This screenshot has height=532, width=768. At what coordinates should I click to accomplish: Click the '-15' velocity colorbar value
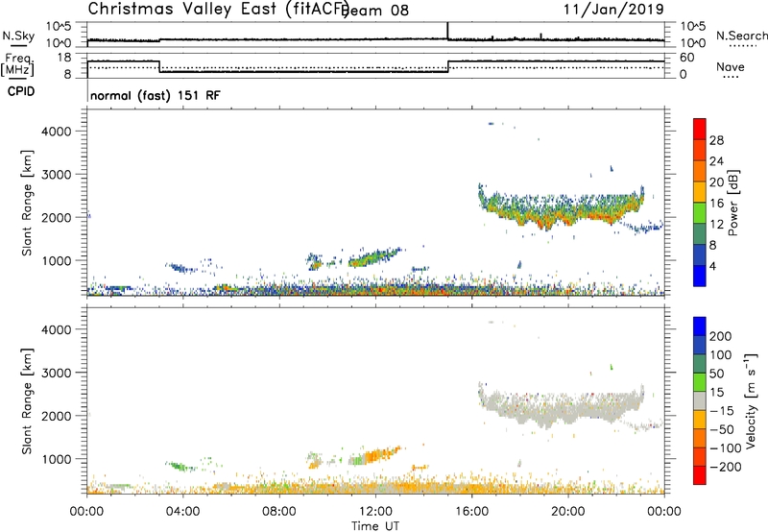tap(722, 411)
